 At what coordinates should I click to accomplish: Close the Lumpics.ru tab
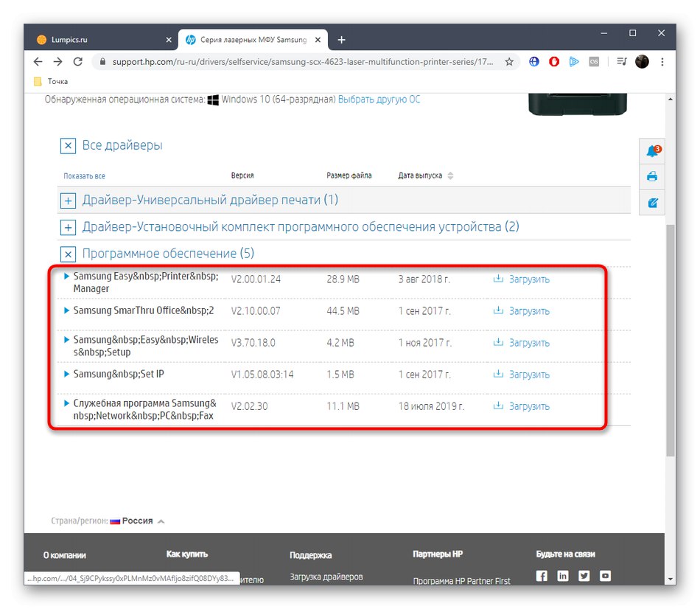pyautogui.click(x=169, y=40)
